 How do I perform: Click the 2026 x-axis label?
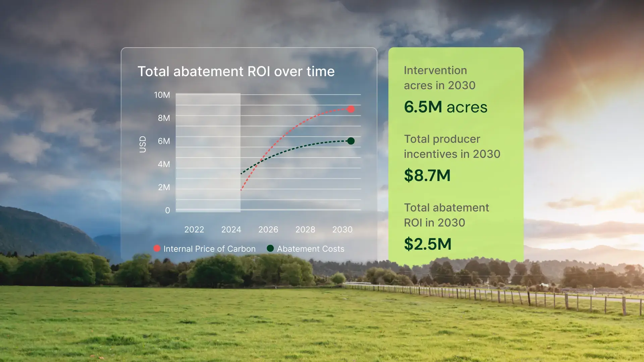click(268, 230)
